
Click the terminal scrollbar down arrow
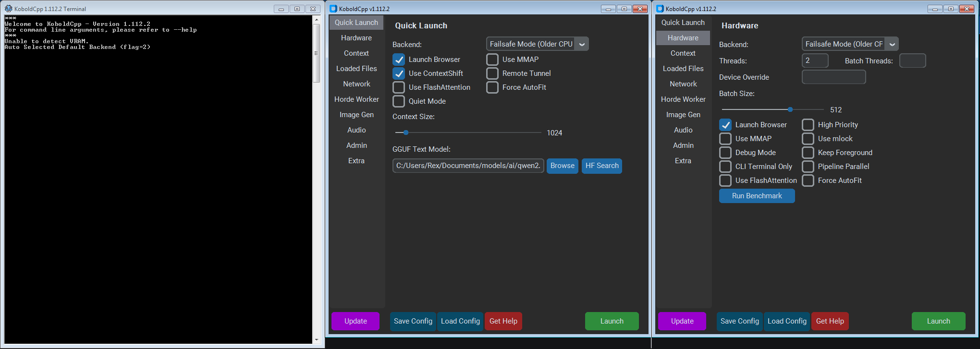tap(316, 340)
